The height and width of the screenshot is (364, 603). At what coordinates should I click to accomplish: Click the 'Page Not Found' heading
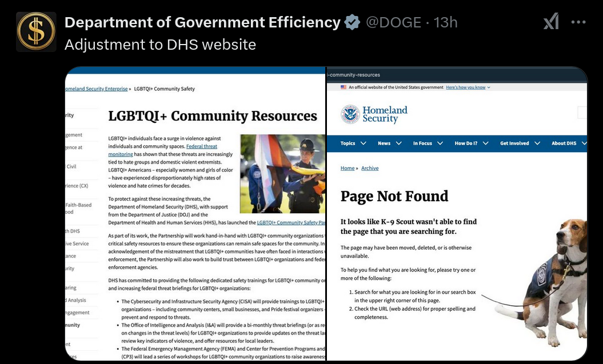[394, 197]
